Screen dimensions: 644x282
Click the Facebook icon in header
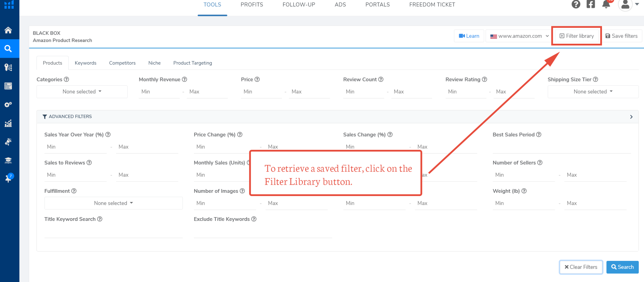tap(591, 4)
